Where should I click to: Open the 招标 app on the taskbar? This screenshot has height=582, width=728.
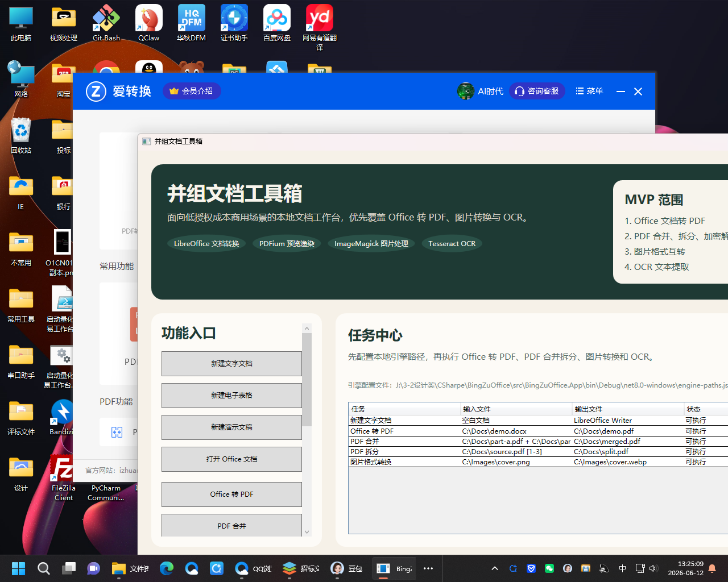coord(301,568)
